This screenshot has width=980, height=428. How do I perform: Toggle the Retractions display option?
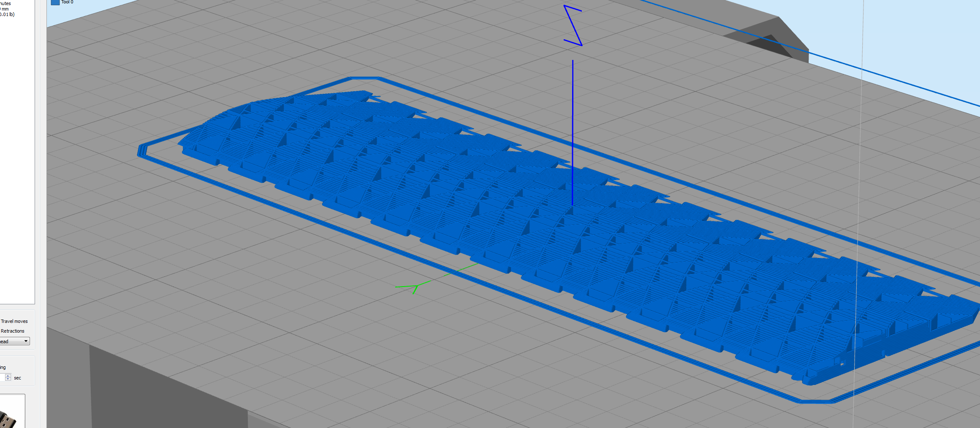click(12, 331)
